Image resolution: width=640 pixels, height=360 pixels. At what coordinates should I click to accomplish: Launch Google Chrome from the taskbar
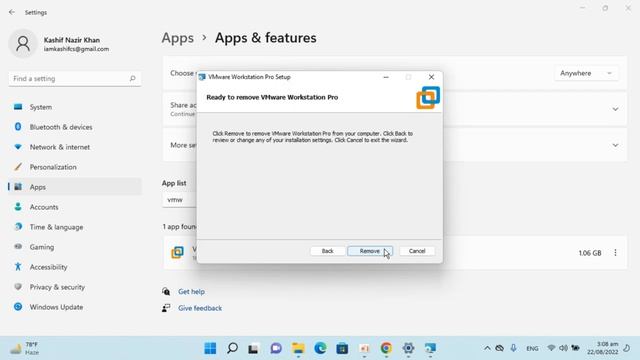tap(386, 348)
